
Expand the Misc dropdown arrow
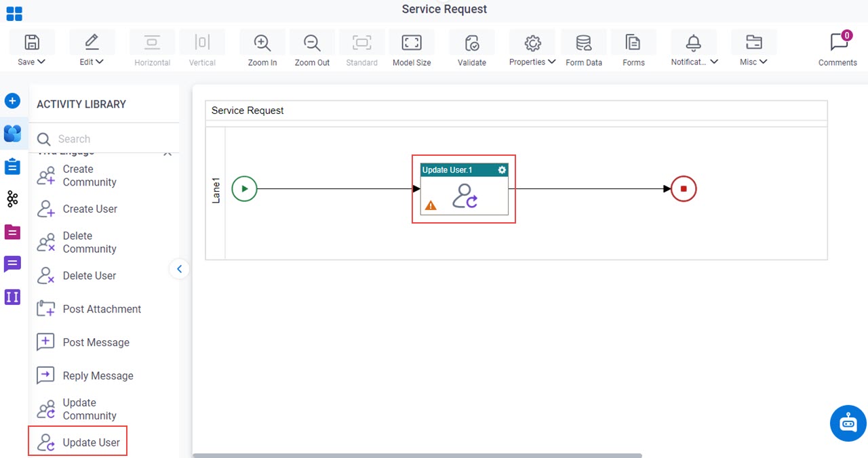[x=764, y=62]
